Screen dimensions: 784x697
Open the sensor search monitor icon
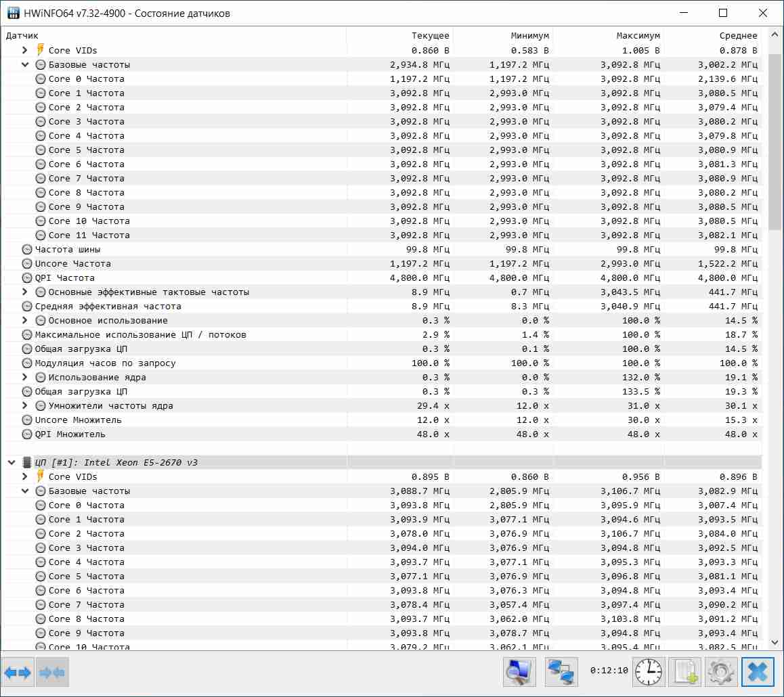519,672
